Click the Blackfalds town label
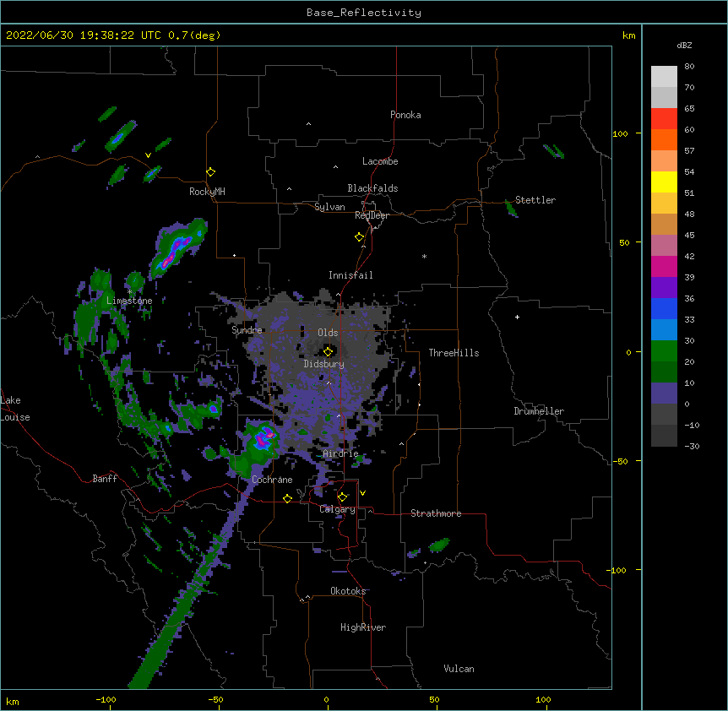The image size is (728, 711). [372, 188]
